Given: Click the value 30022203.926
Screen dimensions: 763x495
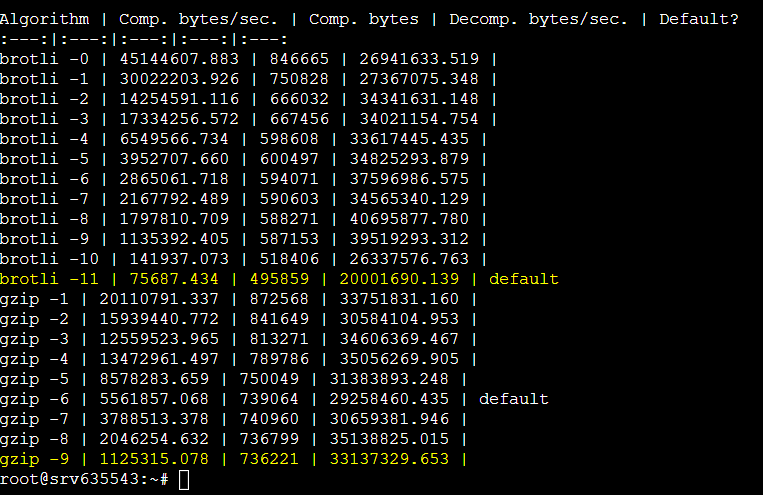Looking at the screenshot, I should point(179,79).
